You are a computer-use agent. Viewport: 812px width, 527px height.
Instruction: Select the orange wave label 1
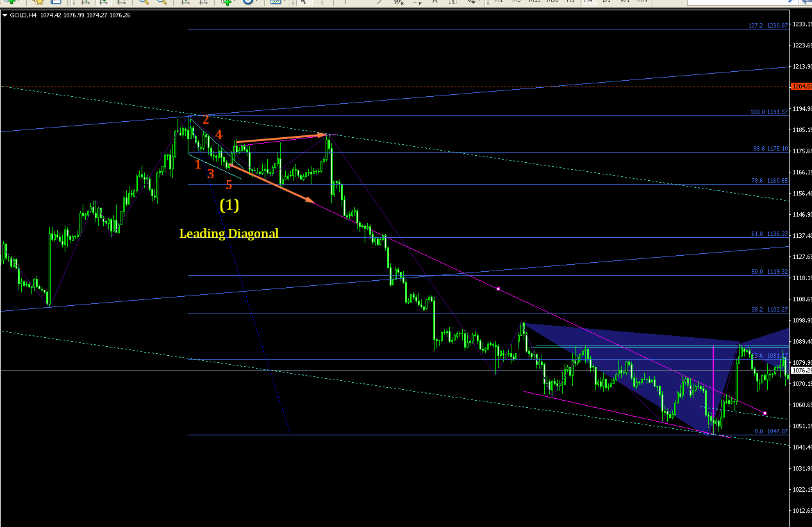click(198, 165)
